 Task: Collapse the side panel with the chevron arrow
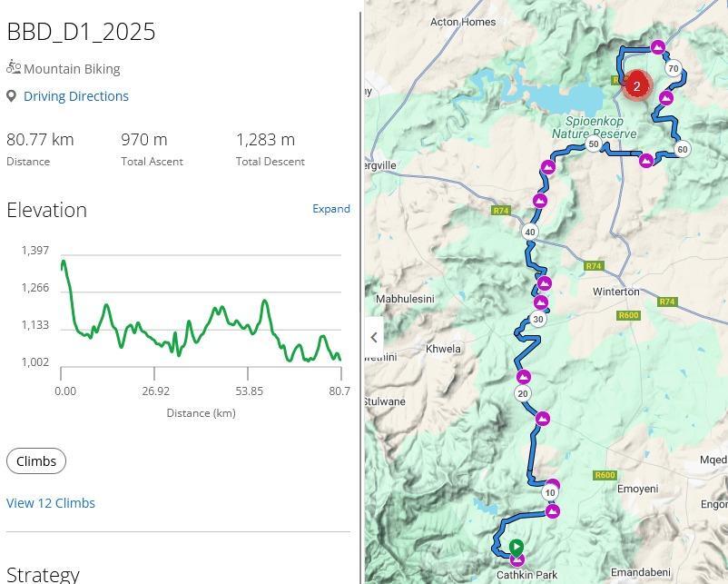pos(374,337)
